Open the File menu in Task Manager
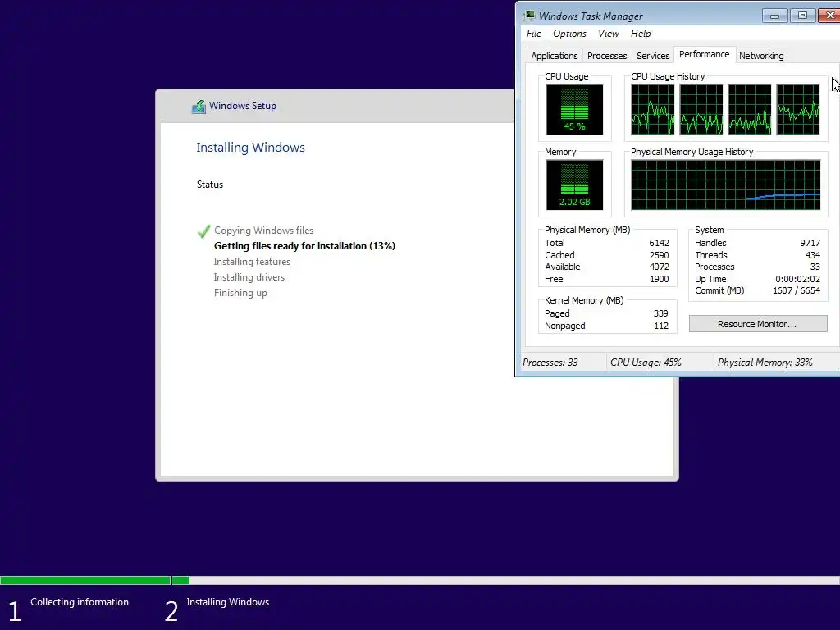 pyautogui.click(x=533, y=33)
